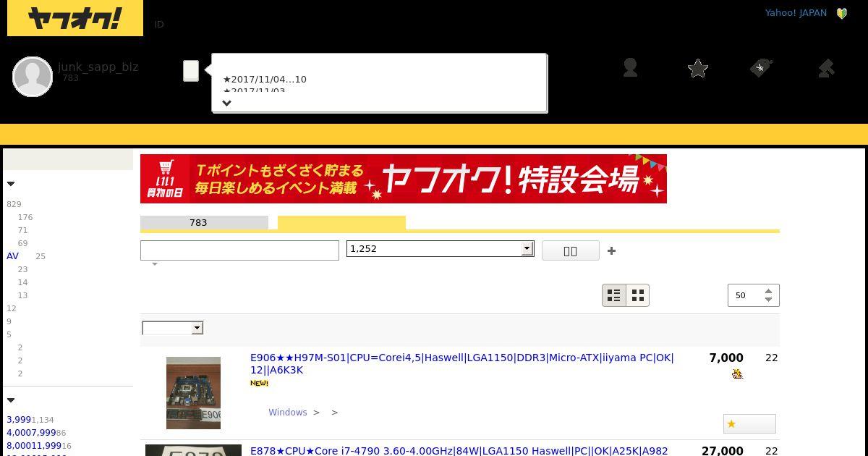Open the junk_sapp_biz seller name
Screen dimensions: 868x456
tap(98, 67)
